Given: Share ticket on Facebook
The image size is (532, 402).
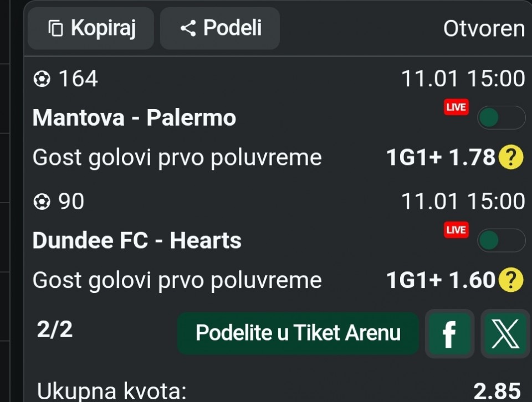Looking at the screenshot, I should coord(449,333).
